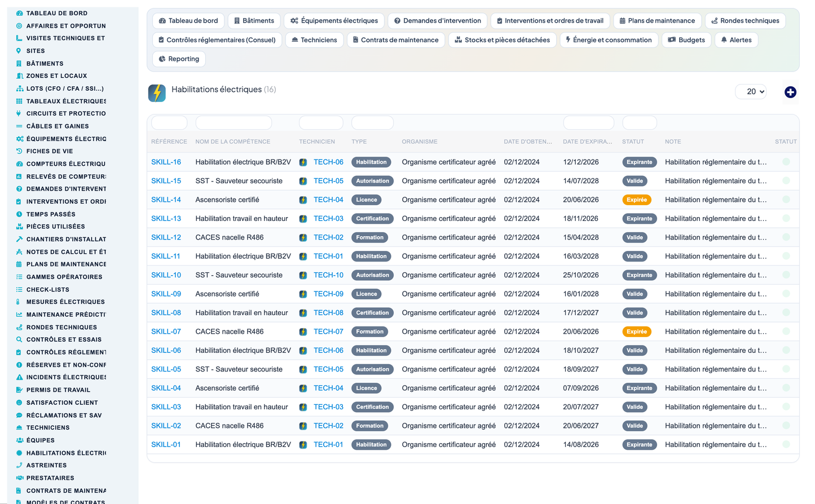Open the TECH-07 technician link
The image size is (815, 504).
328,331
